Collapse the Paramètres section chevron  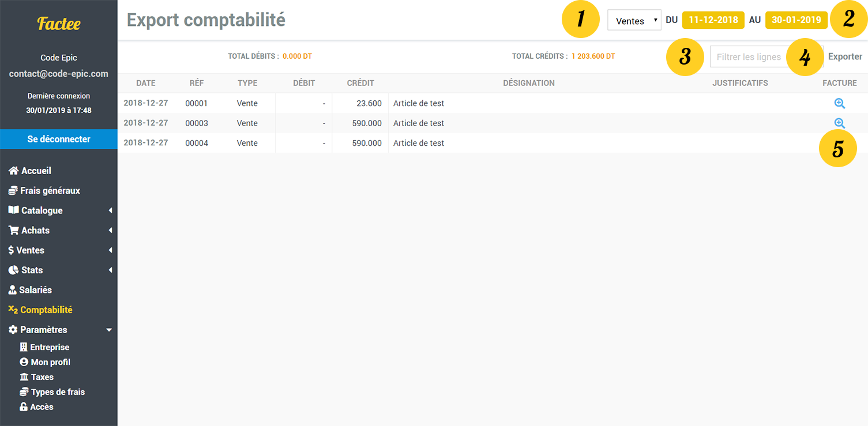[x=109, y=329]
